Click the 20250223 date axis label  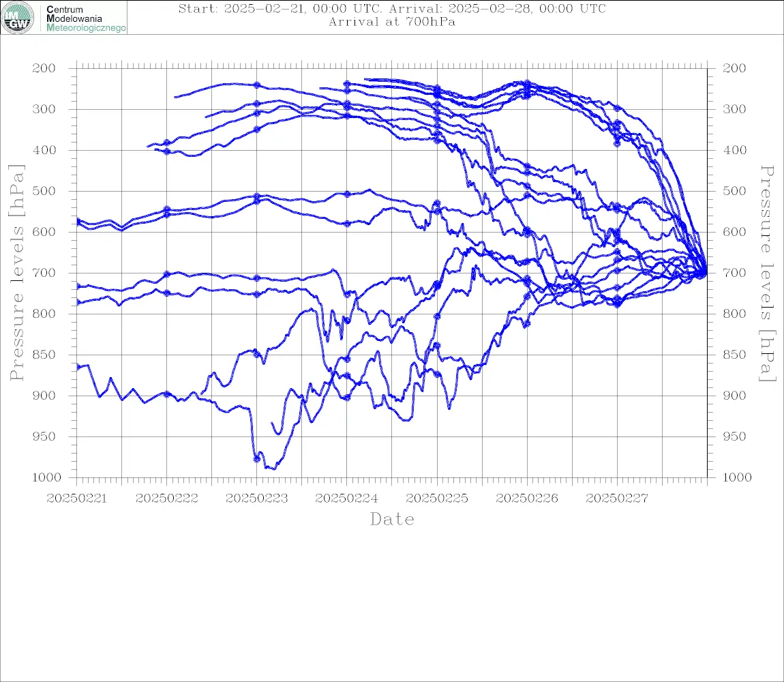(x=257, y=499)
